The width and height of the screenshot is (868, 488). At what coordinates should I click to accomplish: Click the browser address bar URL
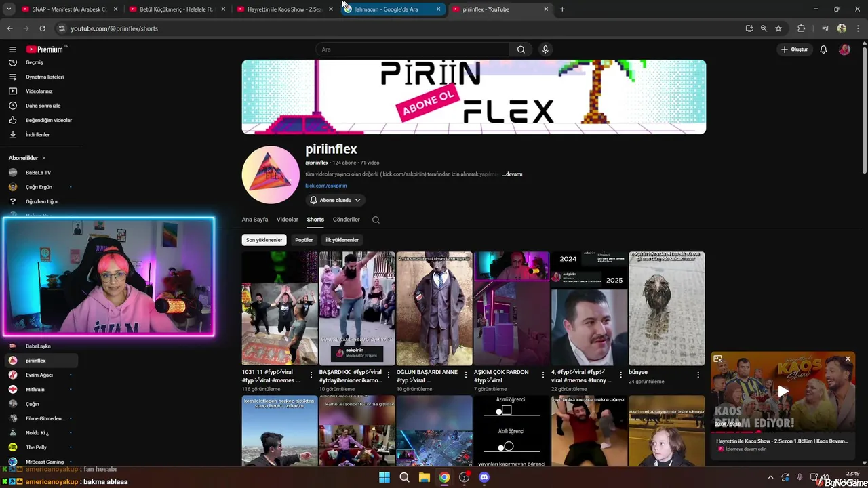pos(114,28)
